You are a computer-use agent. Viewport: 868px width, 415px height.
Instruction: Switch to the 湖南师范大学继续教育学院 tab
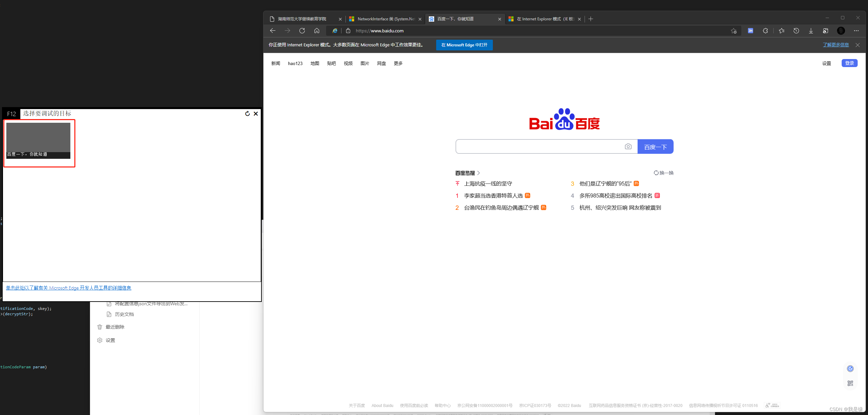click(x=302, y=19)
